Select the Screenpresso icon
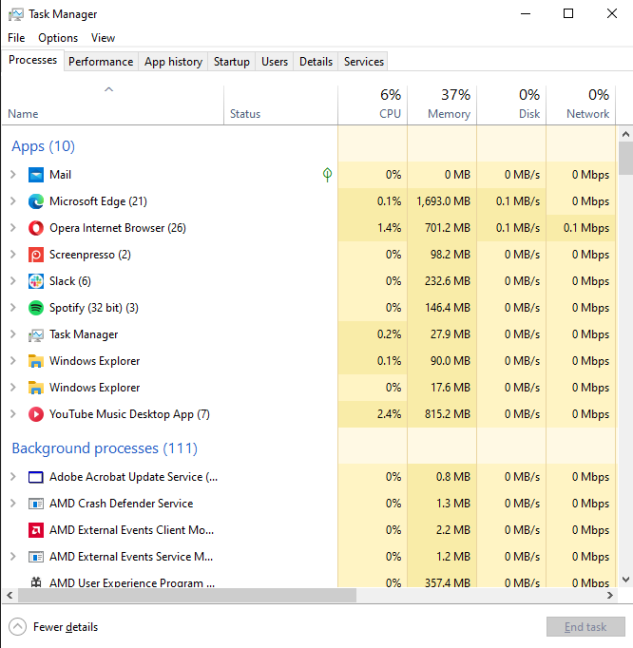Screen dimensions: 633x648 point(36,255)
